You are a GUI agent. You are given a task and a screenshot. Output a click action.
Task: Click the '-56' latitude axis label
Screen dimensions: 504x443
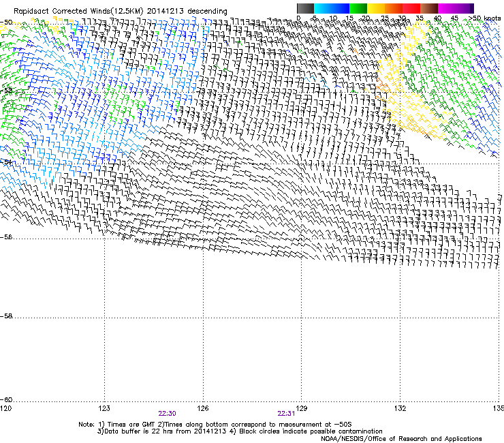point(6,237)
